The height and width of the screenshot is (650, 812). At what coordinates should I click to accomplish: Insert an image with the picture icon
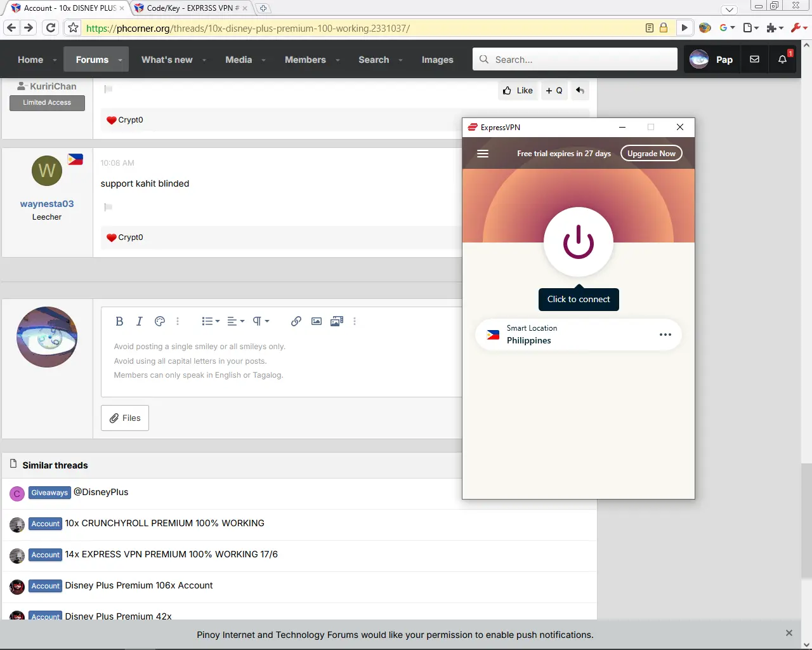317,321
